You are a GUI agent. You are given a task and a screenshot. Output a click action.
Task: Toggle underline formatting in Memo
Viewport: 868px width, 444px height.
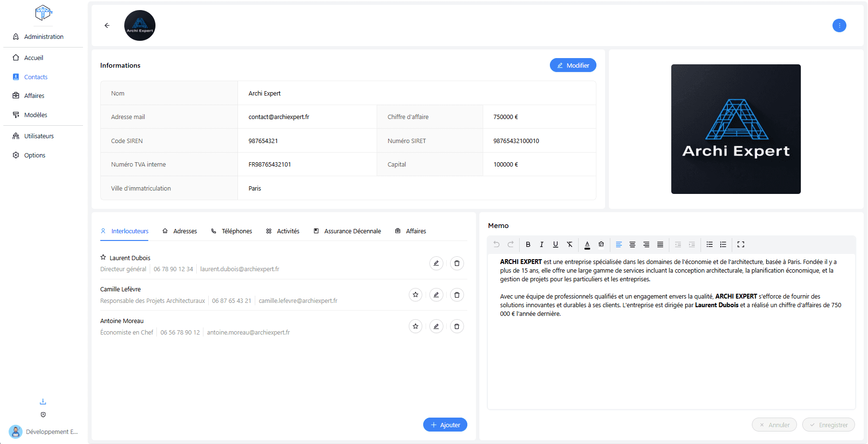(x=556, y=244)
